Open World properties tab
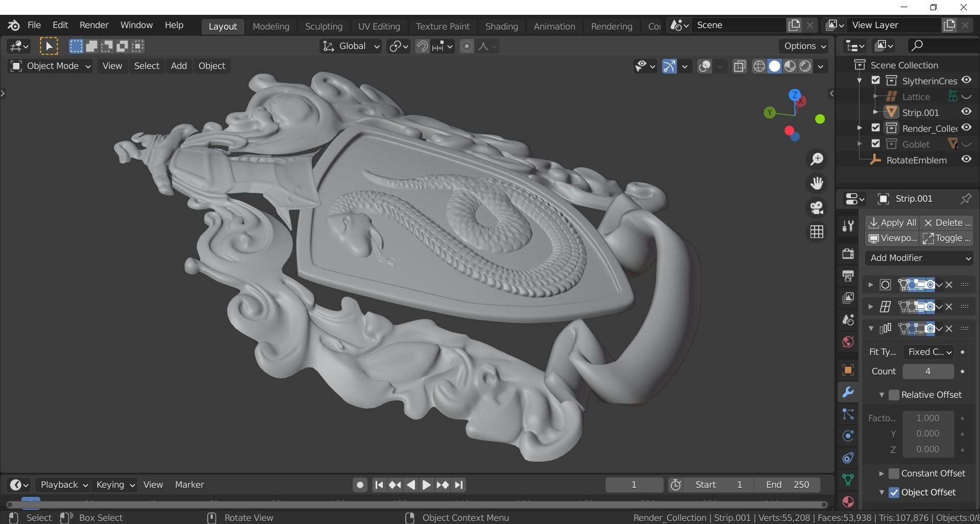This screenshot has height=524, width=980. [x=848, y=342]
